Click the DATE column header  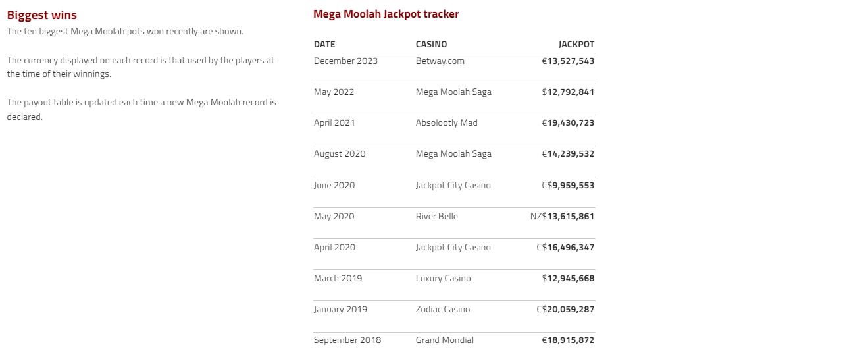[324, 44]
